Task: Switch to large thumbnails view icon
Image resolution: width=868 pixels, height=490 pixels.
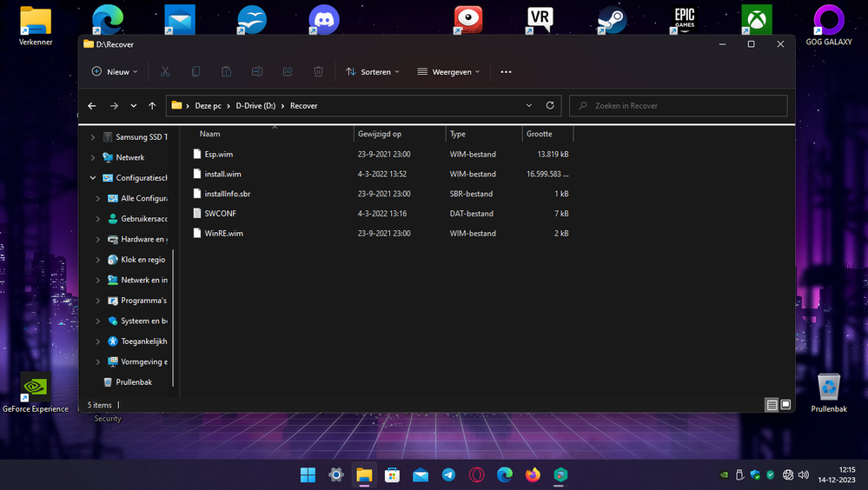Action: pos(785,405)
